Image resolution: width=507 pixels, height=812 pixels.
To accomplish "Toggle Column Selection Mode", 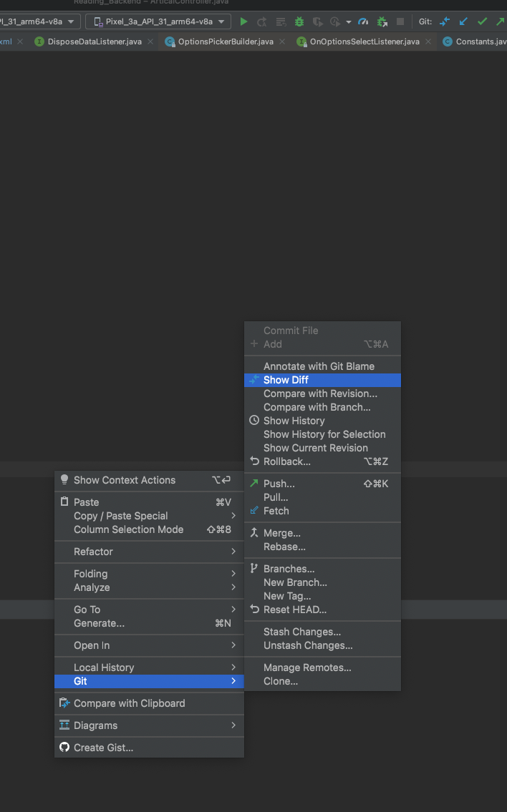I will click(115, 529).
